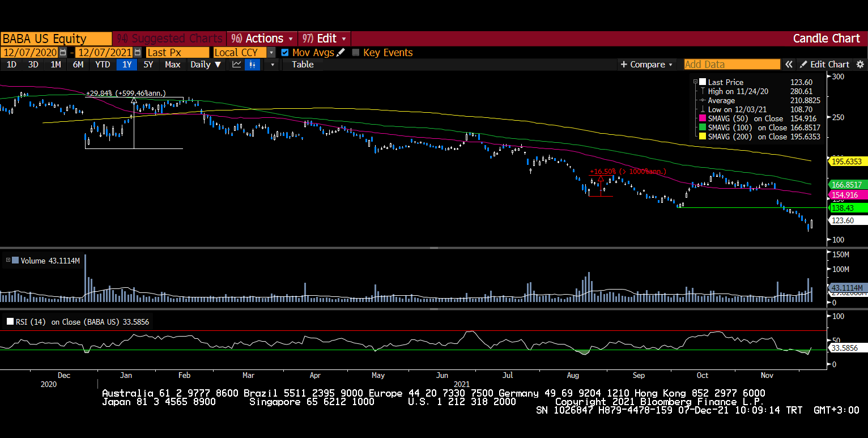Click the pencil icon on Edit Chart
868x438 pixels.
(803, 65)
